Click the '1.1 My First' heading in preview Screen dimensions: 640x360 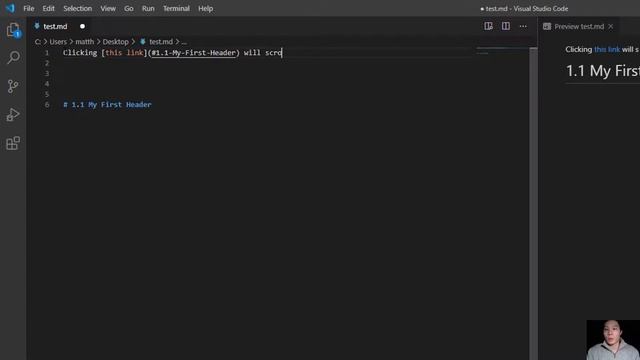(x=602, y=71)
